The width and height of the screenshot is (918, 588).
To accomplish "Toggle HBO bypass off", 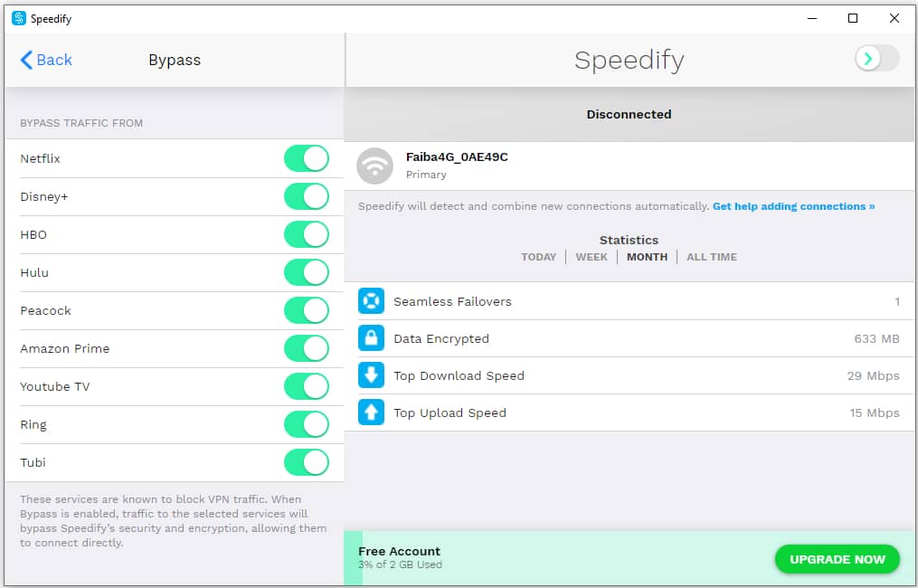I will pos(307,235).
